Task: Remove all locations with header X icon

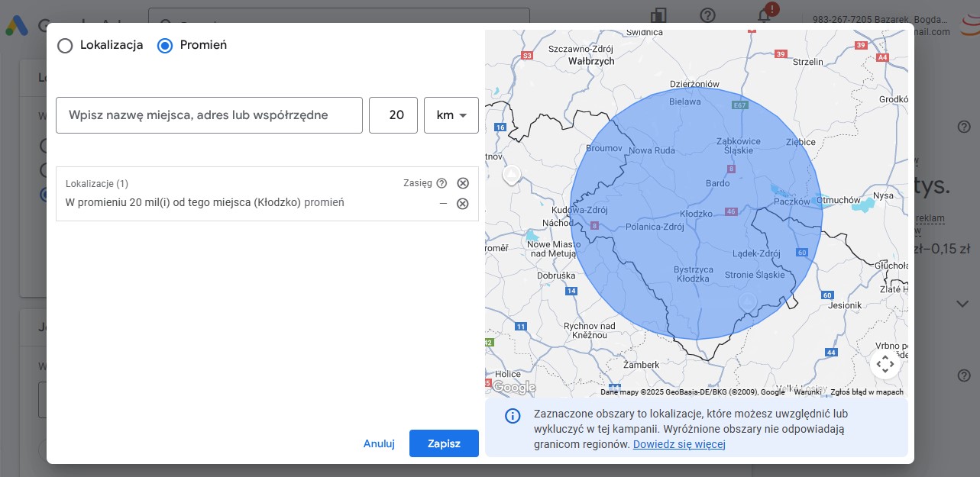Action: pos(463,183)
